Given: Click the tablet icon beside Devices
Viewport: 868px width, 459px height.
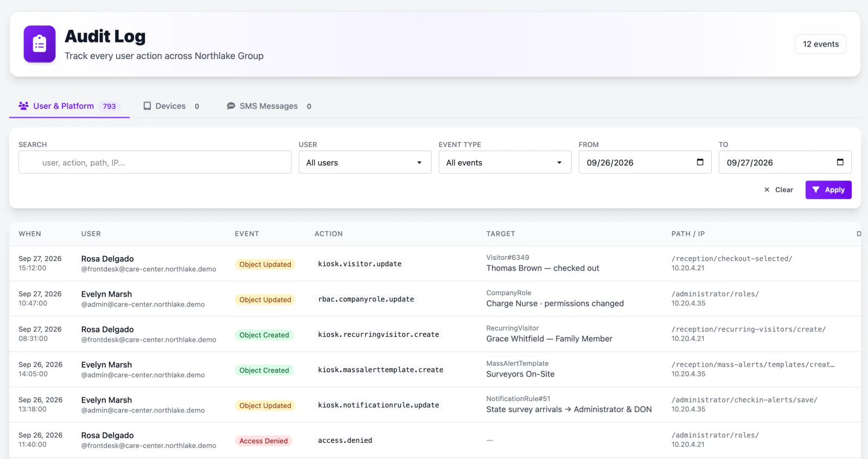Looking at the screenshot, I should click(x=147, y=106).
